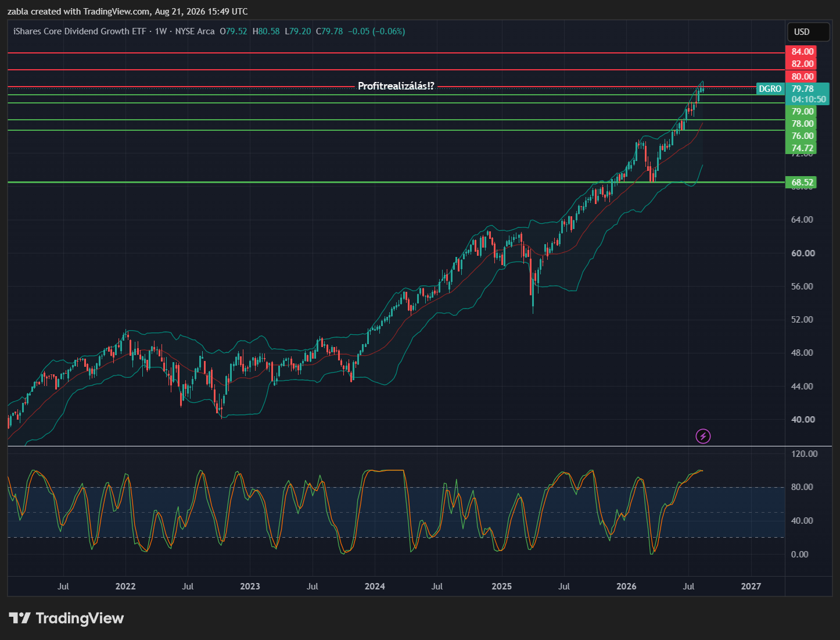Select the green 76.00 price level label

[802, 136]
